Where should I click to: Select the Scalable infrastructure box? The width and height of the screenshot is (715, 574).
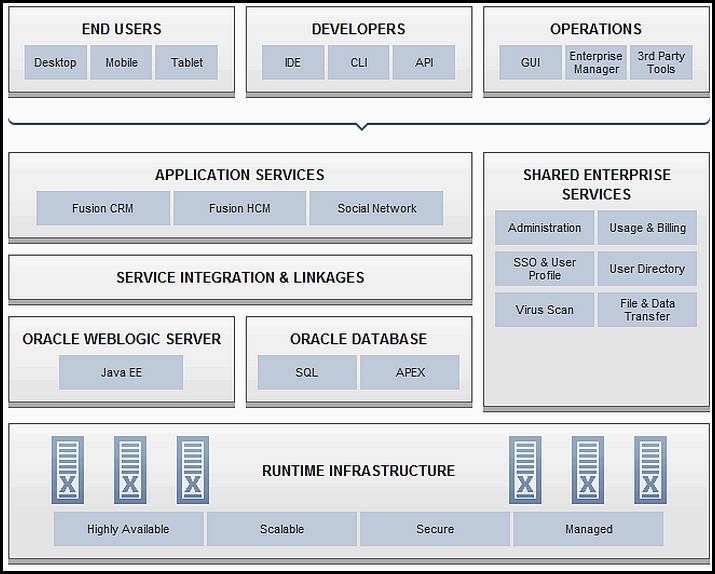[282, 529]
